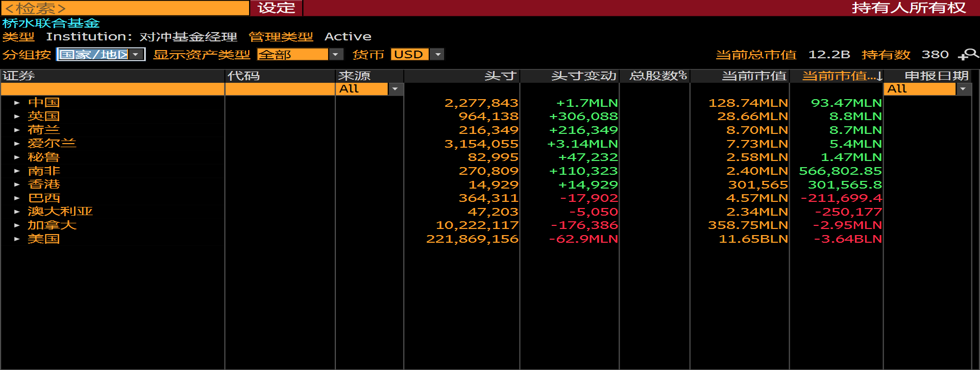Click the 澳大利亚 position change -5,050
This screenshot has width=980, height=370.
(x=594, y=212)
